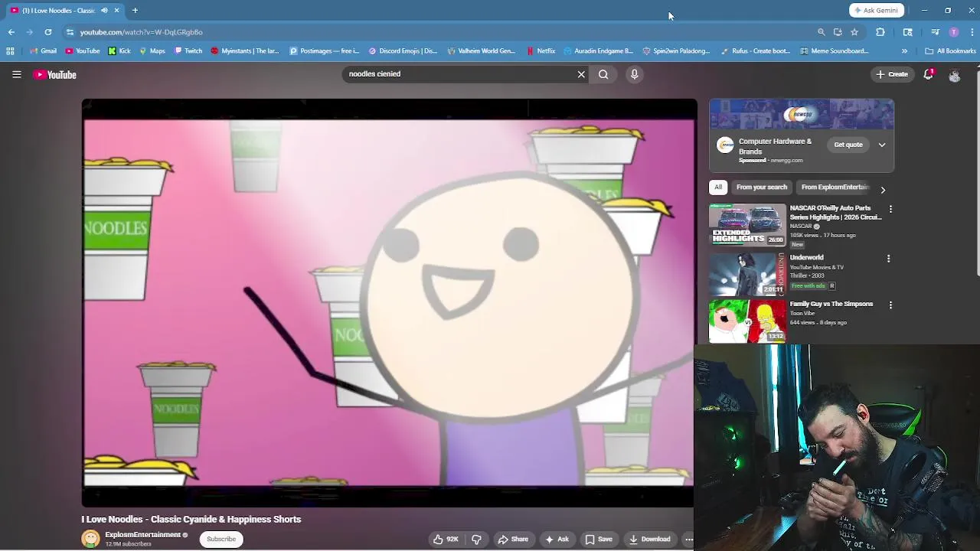This screenshot has width=980, height=551.
Task: Click the address bar URL
Action: (141, 32)
